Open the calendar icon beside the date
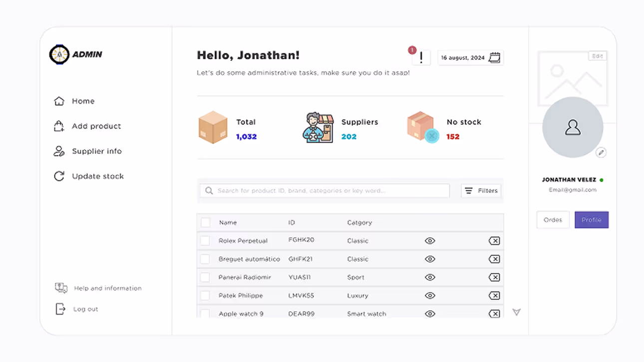Image resolution: width=644 pixels, height=362 pixels. (494, 58)
